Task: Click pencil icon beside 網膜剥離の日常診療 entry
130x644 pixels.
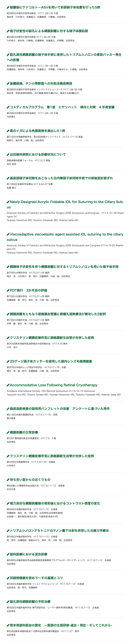Action: [8, 433]
